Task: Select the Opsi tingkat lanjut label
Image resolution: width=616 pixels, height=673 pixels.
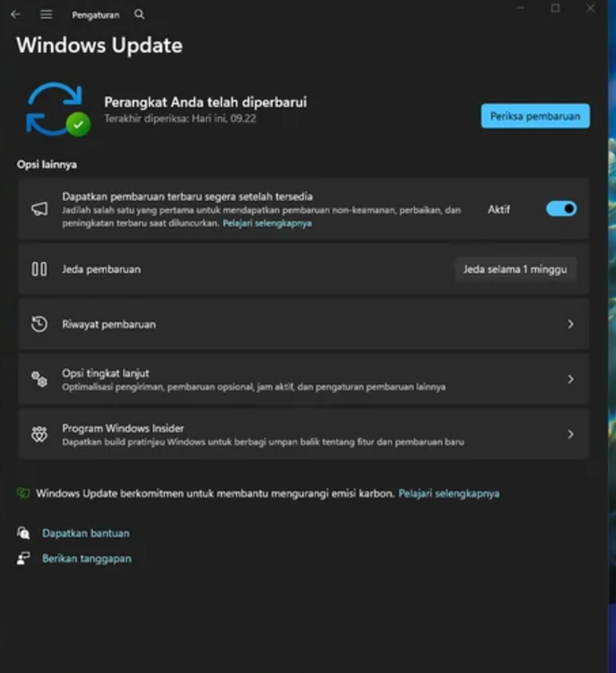Action: [x=106, y=373]
